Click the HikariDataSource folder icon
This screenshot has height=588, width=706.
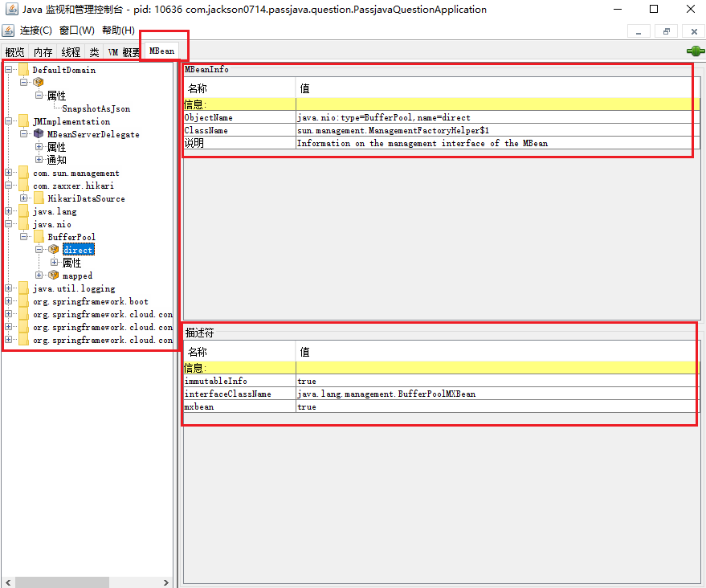click(x=39, y=198)
